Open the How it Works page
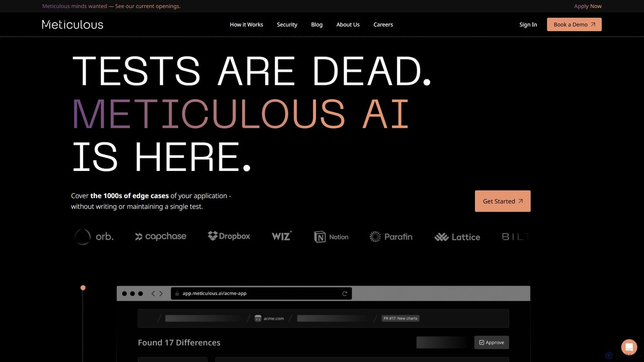 [247, 25]
